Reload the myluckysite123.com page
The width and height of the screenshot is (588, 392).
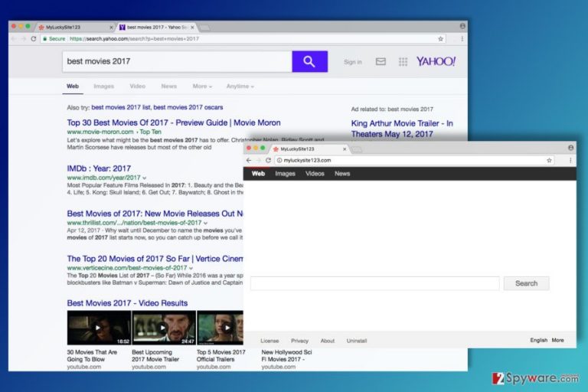[x=268, y=160]
